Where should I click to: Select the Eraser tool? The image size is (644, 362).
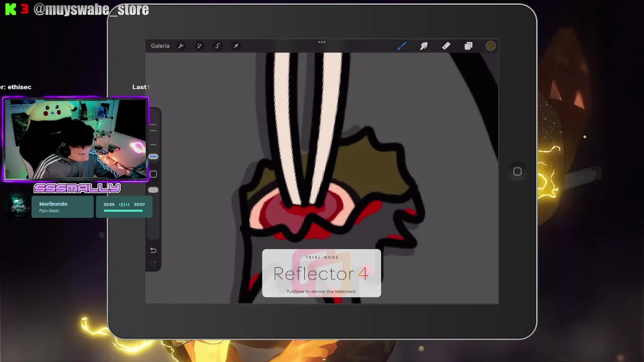[x=446, y=46]
